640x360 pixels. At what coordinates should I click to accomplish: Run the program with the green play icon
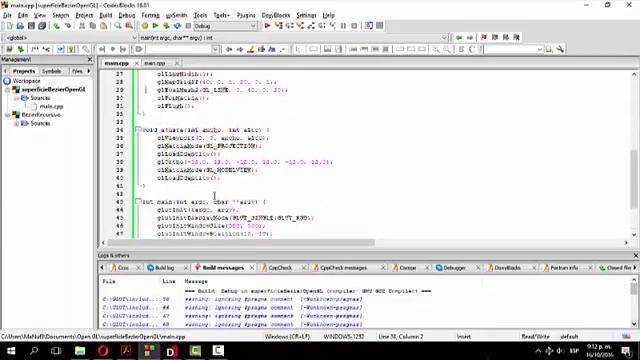(x=155, y=26)
